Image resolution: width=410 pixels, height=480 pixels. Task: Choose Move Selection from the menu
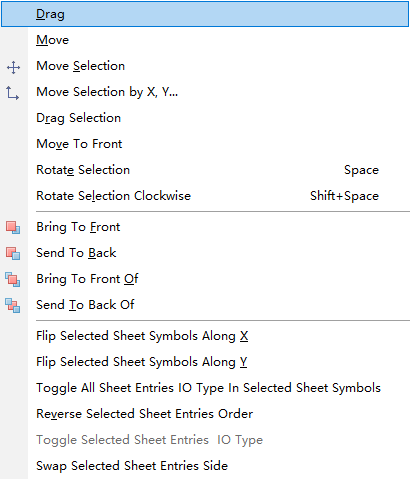[x=205, y=66]
